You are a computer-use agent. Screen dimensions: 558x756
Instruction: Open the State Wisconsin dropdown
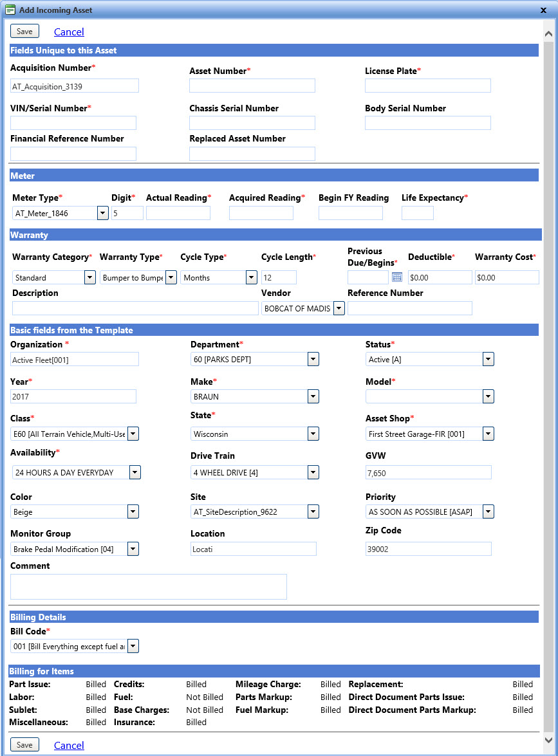pyautogui.click(x=313, y=434)
